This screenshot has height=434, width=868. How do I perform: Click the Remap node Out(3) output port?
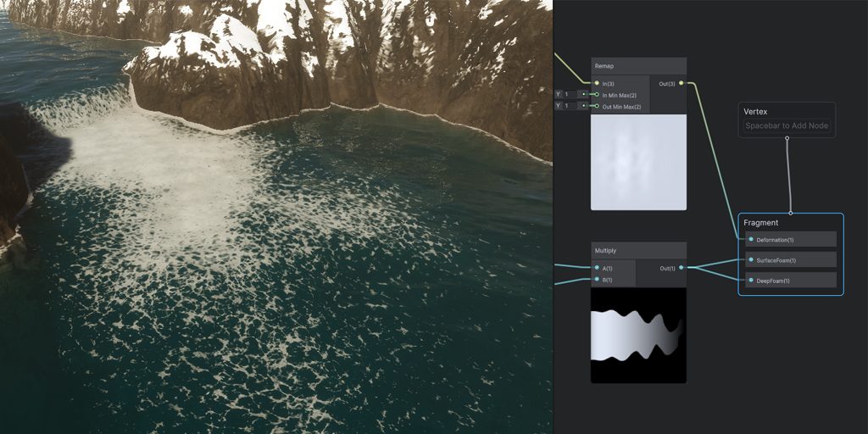[681, 83]
